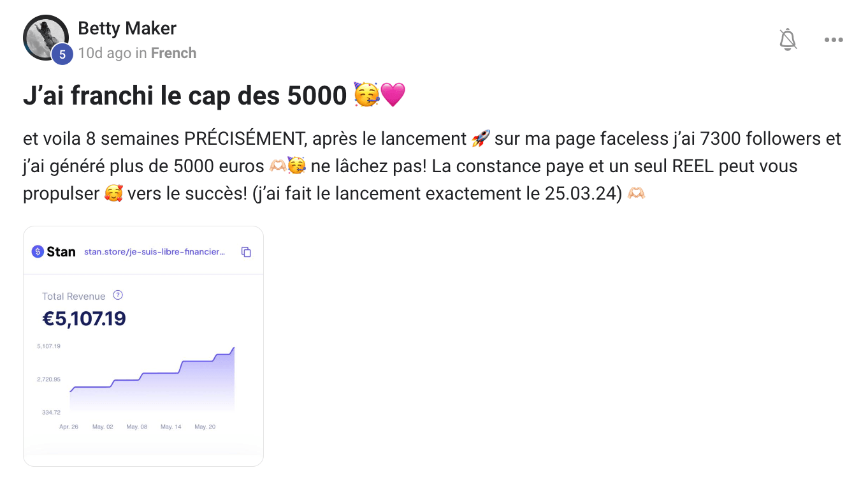The image size is (868, 477).
Task: Select the Apr. 26 chart date label
Action: coord(69,427)
